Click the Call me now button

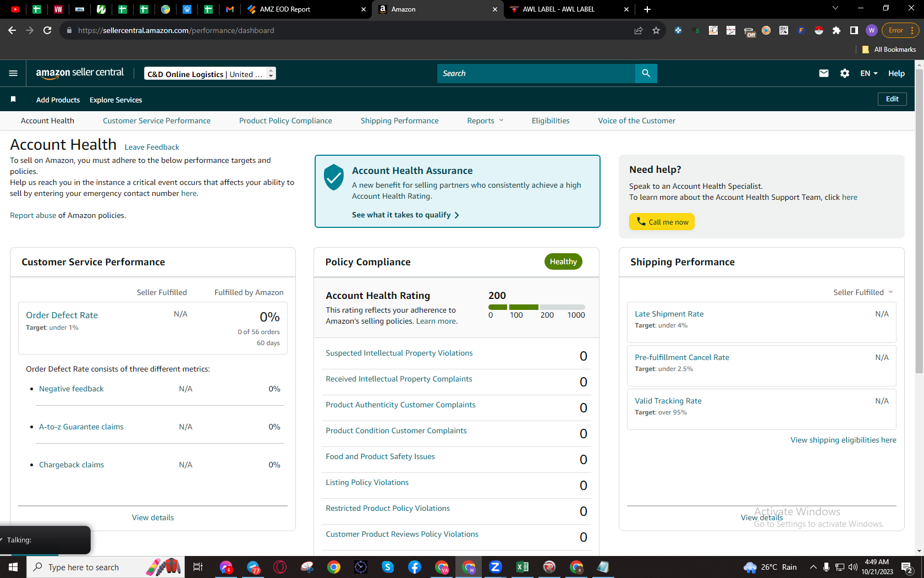662,221
